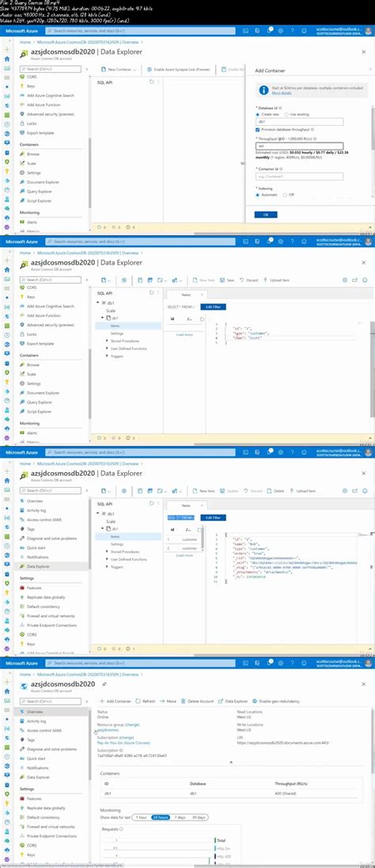
Task: Click info icon beside Provision database throughput
Action: click(313, 129)
